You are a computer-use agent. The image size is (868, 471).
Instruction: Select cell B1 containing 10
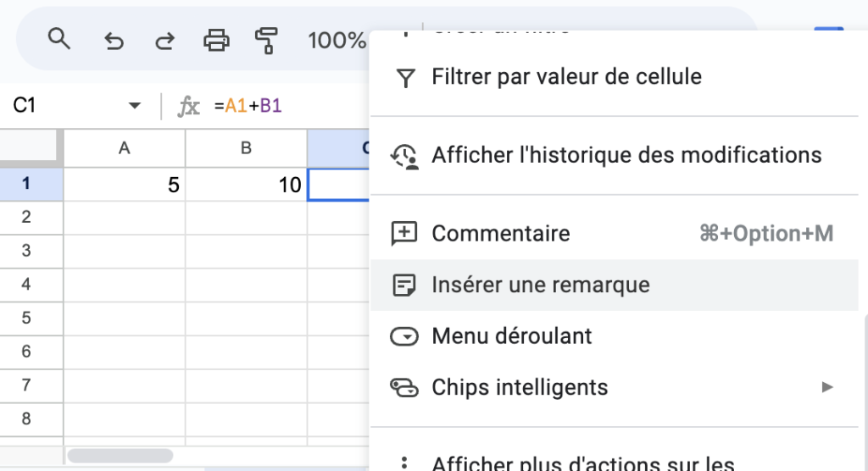coord(246,185)
